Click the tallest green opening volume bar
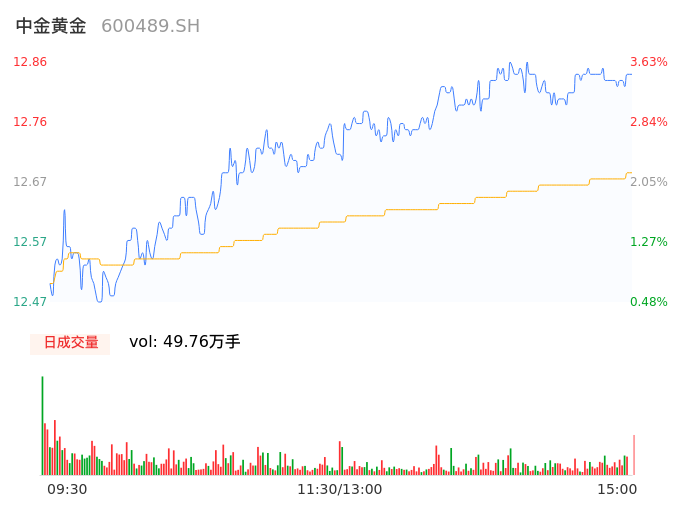This screenshot has width=686, height=524. click(42, 425)
